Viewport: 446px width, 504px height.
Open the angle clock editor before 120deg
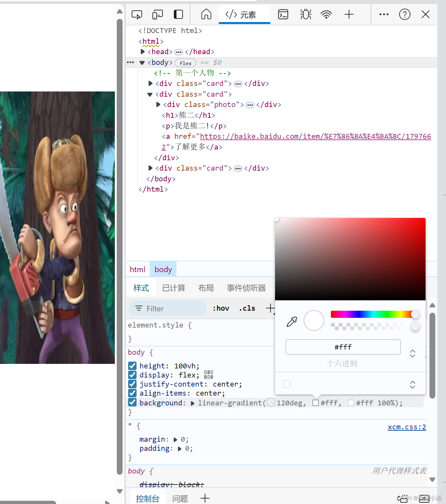pos(271,403)
